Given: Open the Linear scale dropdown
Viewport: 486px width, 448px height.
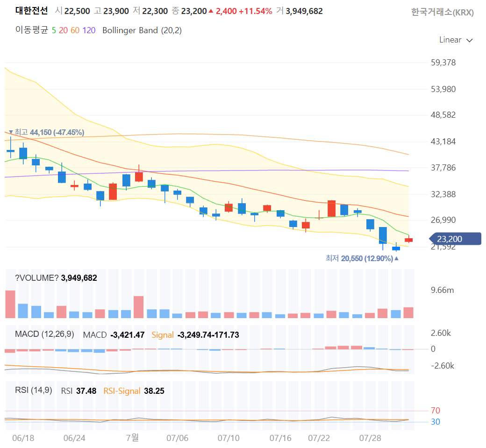Looking at the screenshot, I should pyautogui.click(x=456, y=40).
